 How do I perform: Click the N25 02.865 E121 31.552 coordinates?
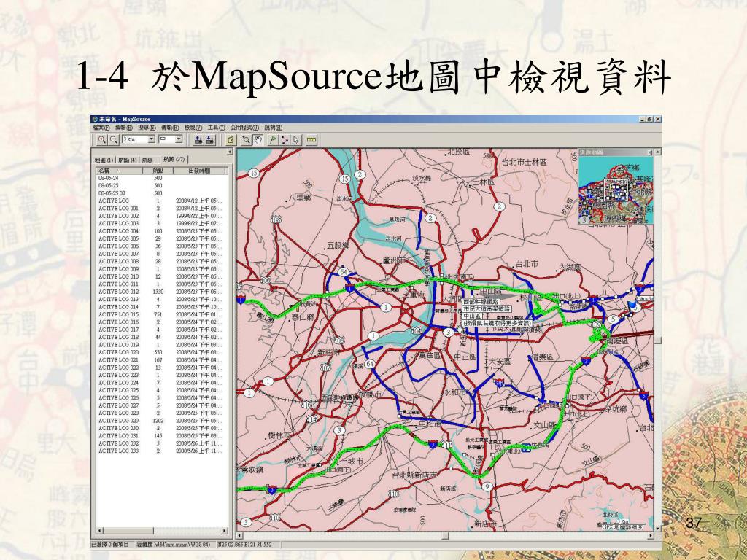click(245, 545)
